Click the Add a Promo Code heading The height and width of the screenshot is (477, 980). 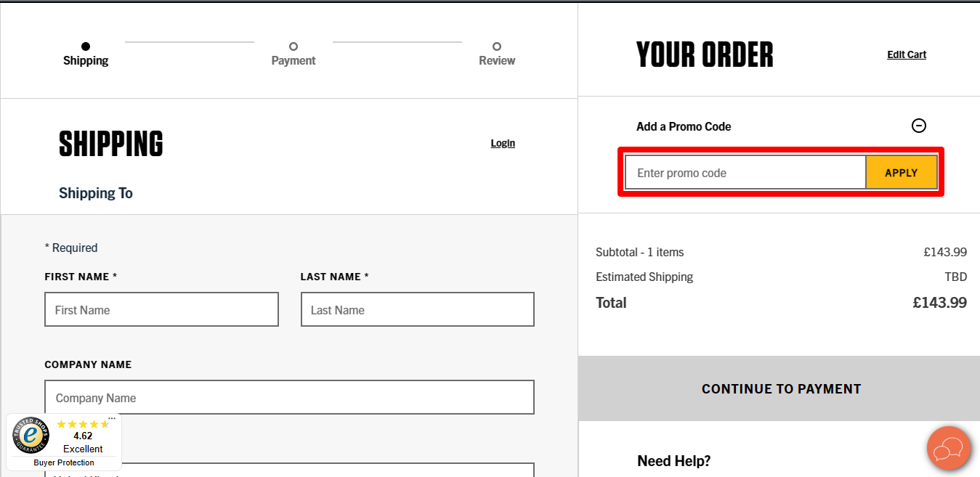pos(684,126)
